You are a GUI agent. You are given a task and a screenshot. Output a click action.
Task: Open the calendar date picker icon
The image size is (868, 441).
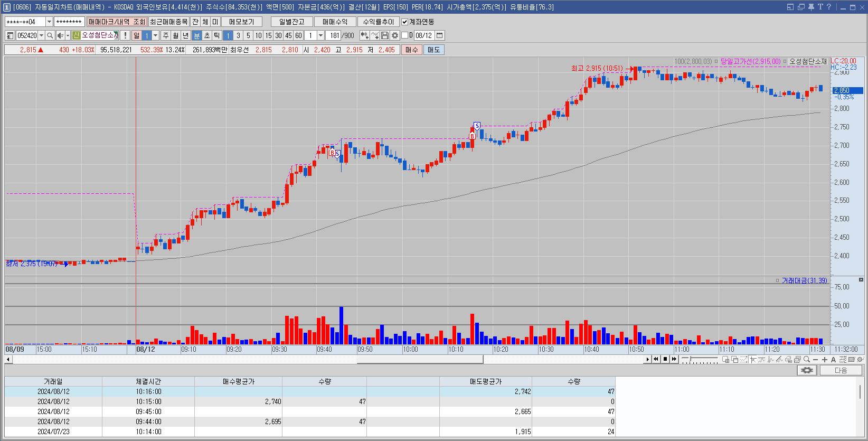pyautogui.click(x=439, y=35)
